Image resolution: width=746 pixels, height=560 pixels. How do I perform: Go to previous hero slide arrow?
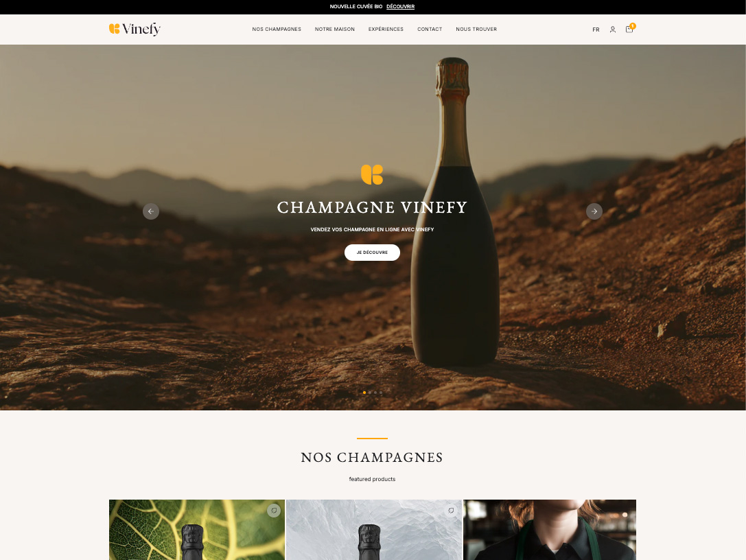(151, 211)
